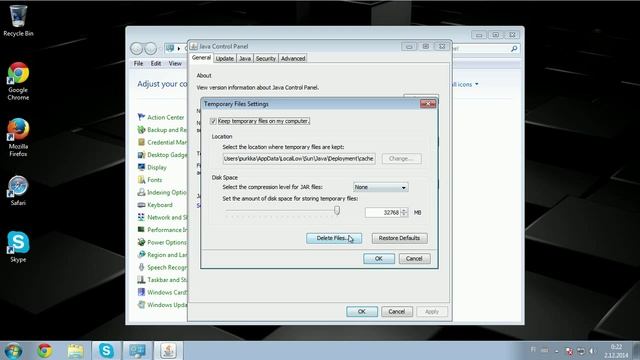Switch to the General tab

click(x=201, y=58)
